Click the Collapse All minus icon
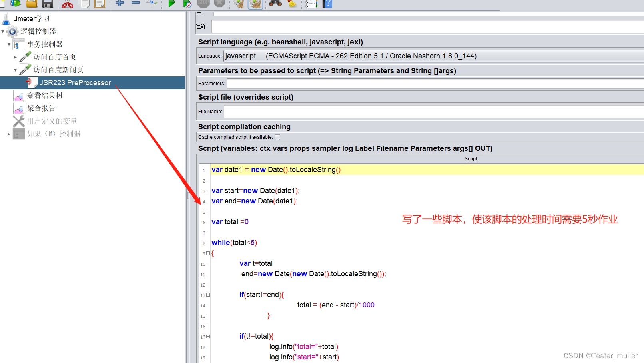 click(x=136, y=3)
